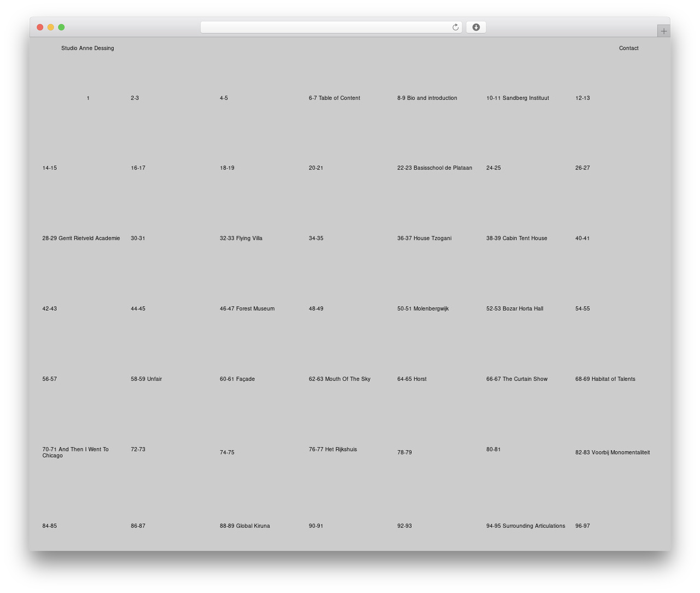
Task: Open a new tab with plus icon
Action: [x=663, y=31]
